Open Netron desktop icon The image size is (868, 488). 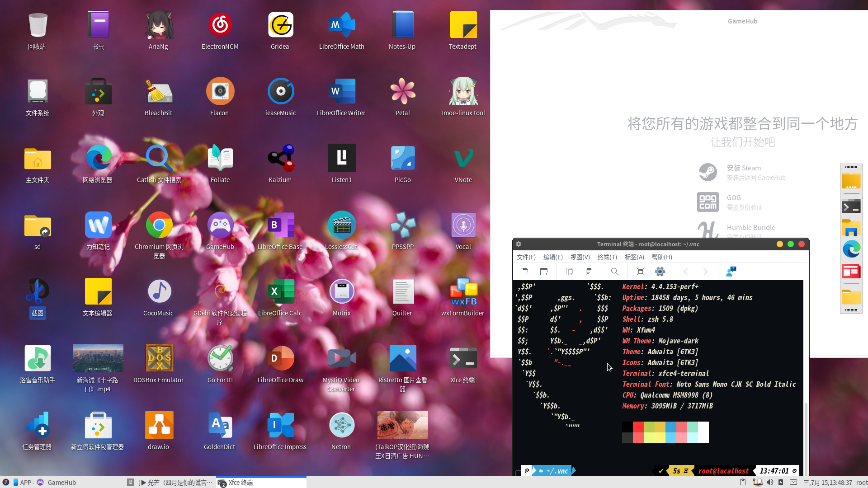[x=341, y=431]
